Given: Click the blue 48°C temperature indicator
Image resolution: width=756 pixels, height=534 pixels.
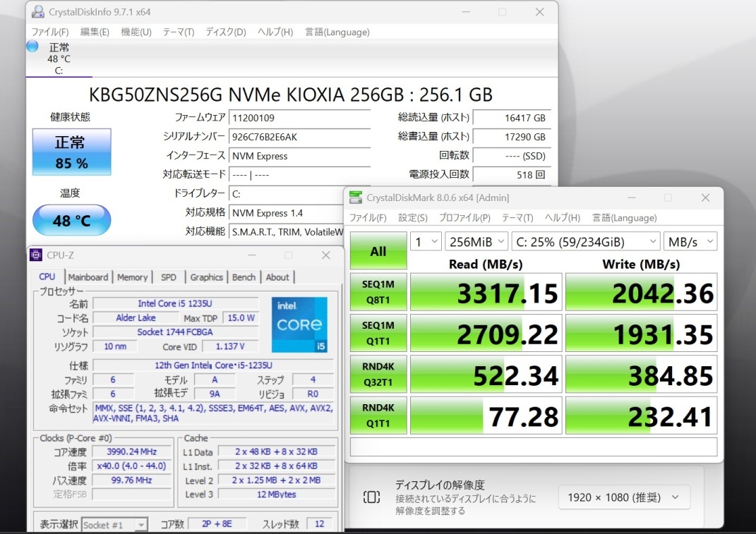Looking at the screenshot, I should point(71,220).
